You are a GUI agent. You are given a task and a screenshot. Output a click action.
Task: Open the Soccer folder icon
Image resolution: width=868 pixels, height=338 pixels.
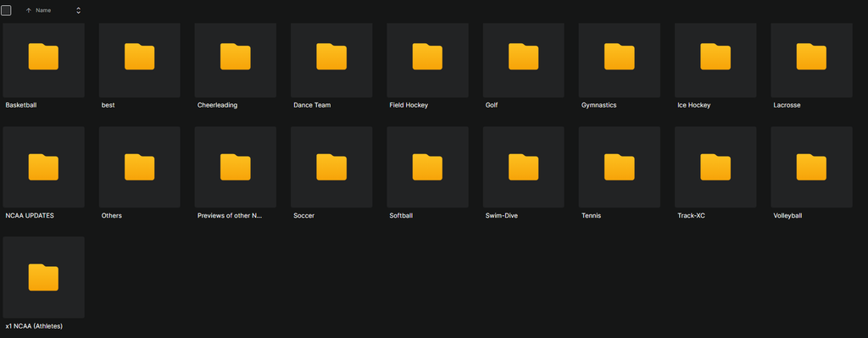coord(331,167)
